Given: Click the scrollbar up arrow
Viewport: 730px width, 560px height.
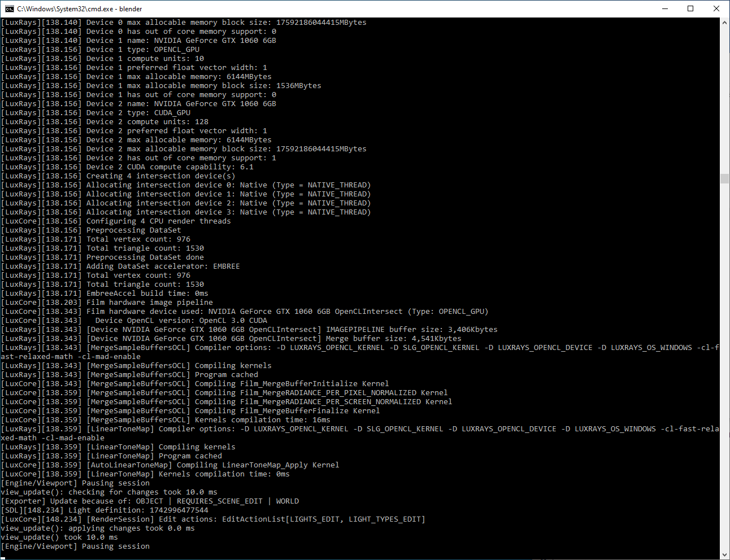Looking at the screenshot, I should [724, 23].
